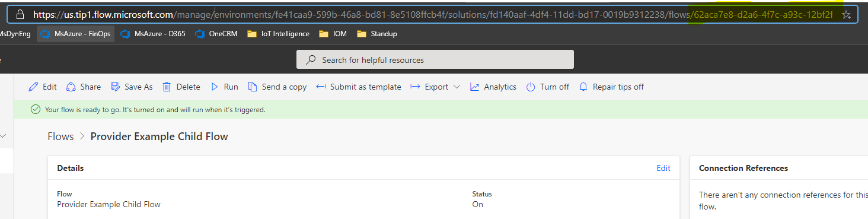Click the no connection references message
The image size is (868, 219).
coord(783,201)
